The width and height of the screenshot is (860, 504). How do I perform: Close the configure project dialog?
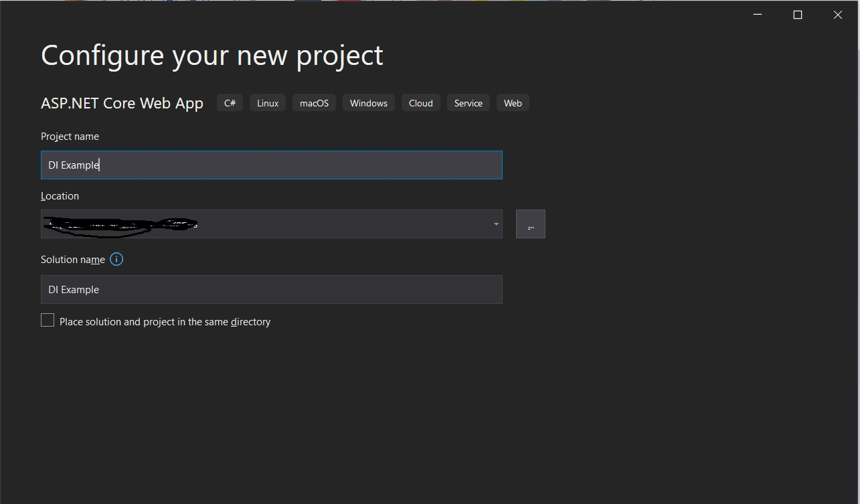pos(838,15)
